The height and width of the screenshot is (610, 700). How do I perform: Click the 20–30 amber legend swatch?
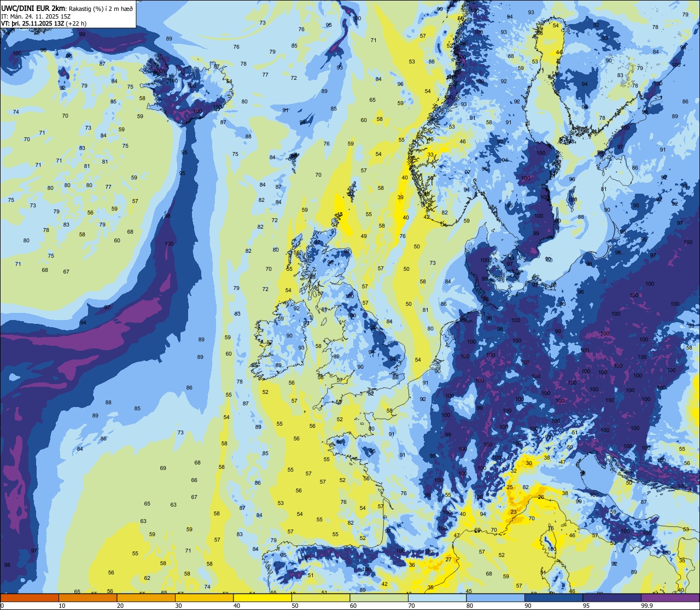146,597
